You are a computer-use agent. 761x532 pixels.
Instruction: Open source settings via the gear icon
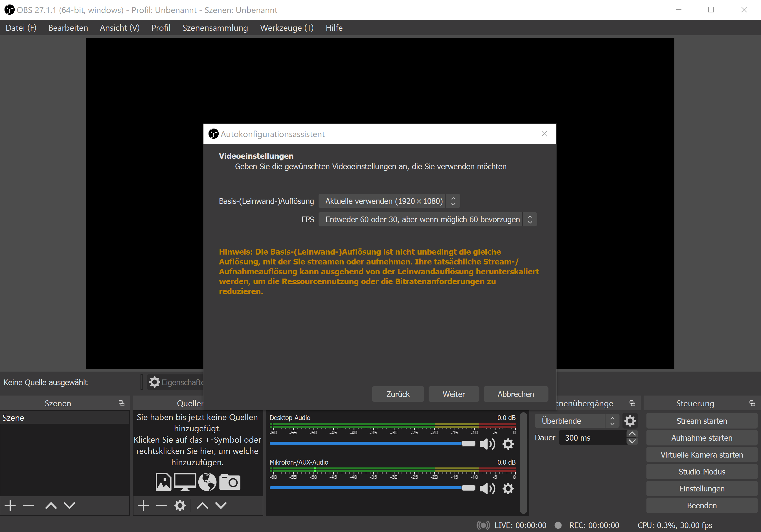point(180,505)
